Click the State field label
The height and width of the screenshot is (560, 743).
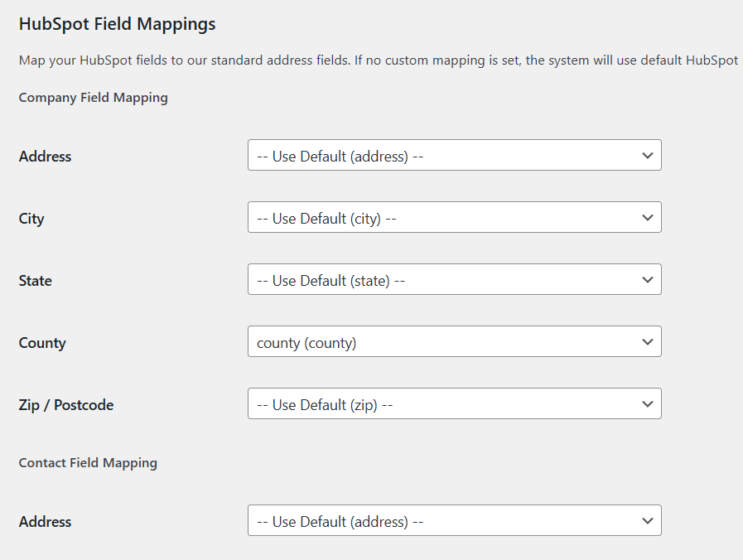pyautogui.click(x=35, y=280)
